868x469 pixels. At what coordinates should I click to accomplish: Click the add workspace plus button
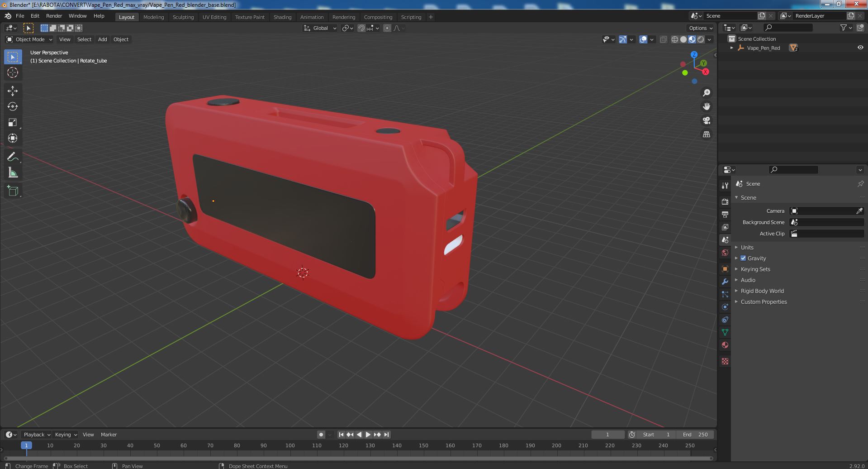point(431,17)
